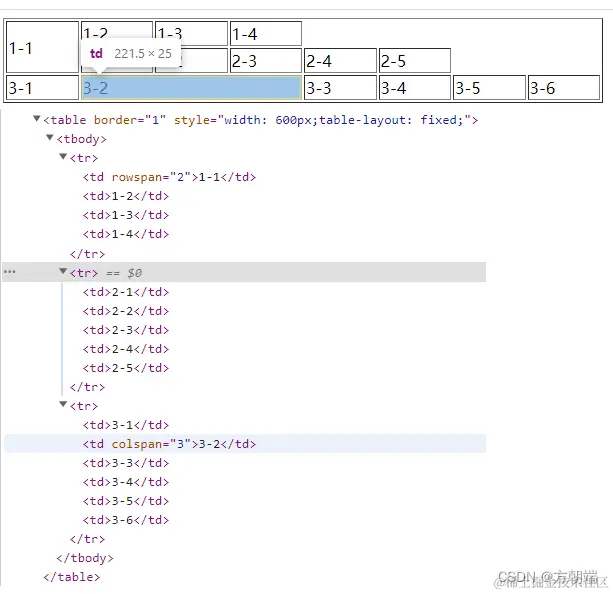Collapse the selected tr == $0 triangle
This screenshot has width=613, height=594.
click(x=63, y=271)
